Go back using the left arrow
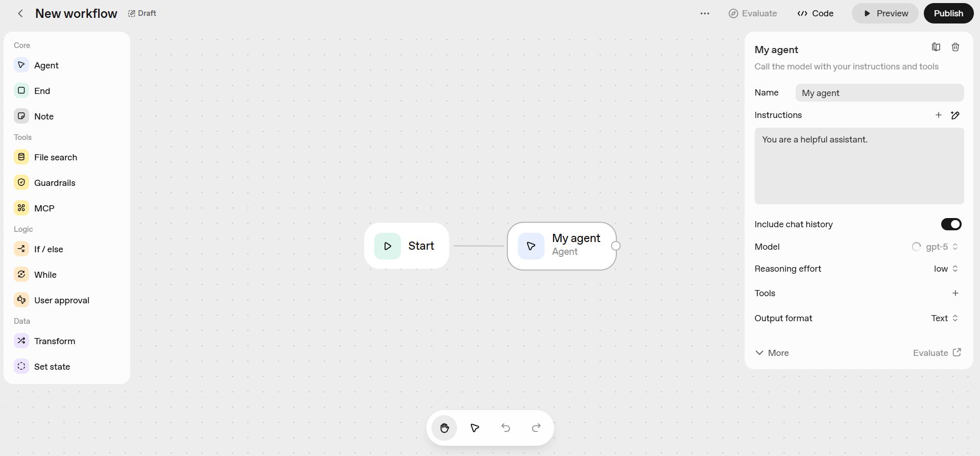 tap(20, 14)
